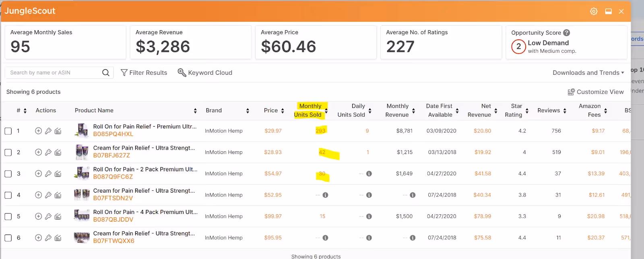The width and height of the screenshot is (644, 259).
Task: Click plus icon in row 3 actions
Action: pyautogui.click(x=38, y=173)
